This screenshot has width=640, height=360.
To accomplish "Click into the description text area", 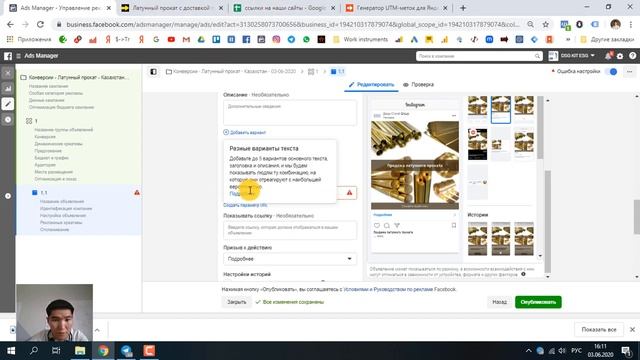I will pos(290,113).
